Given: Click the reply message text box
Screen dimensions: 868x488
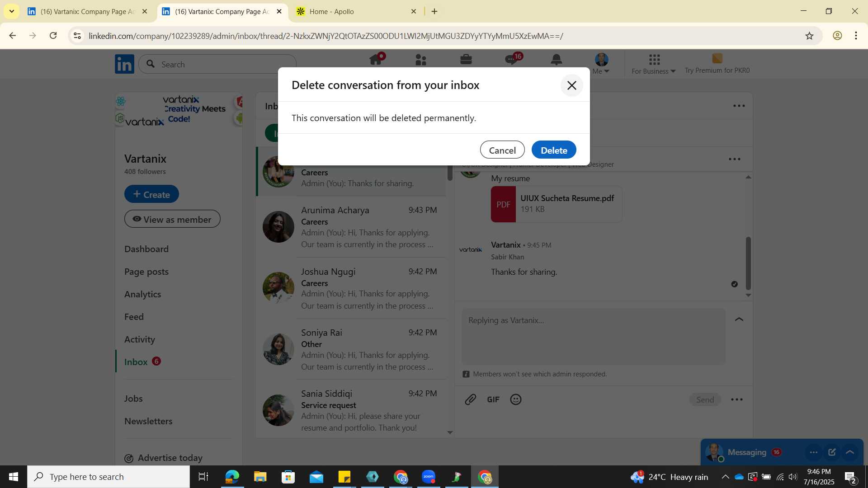Looking at the screenshot, I should (594, 337).
